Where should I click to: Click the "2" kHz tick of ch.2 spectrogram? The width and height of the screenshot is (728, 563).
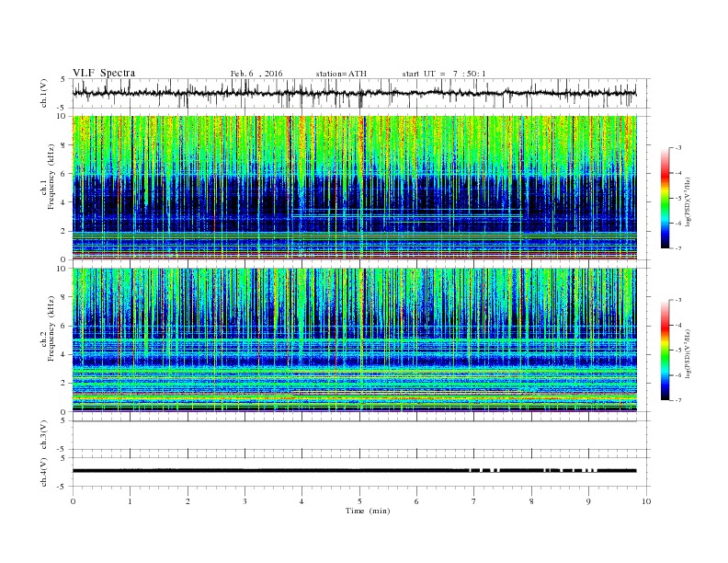coord(63,384)
